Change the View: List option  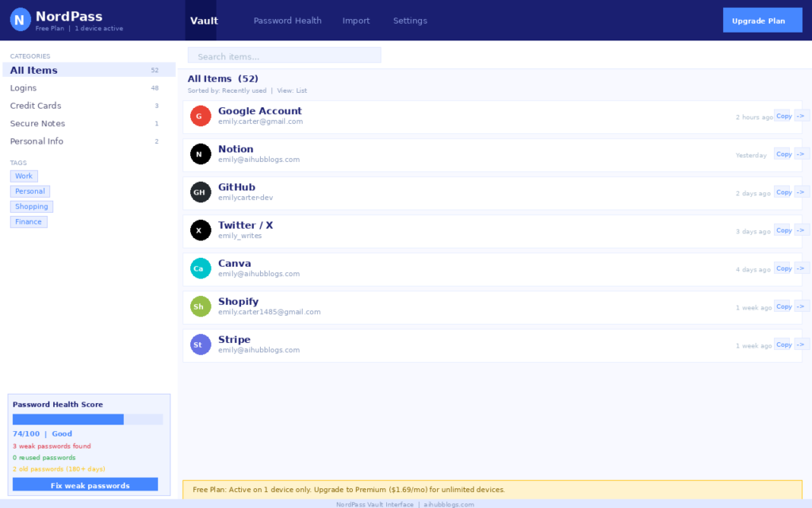292,90
